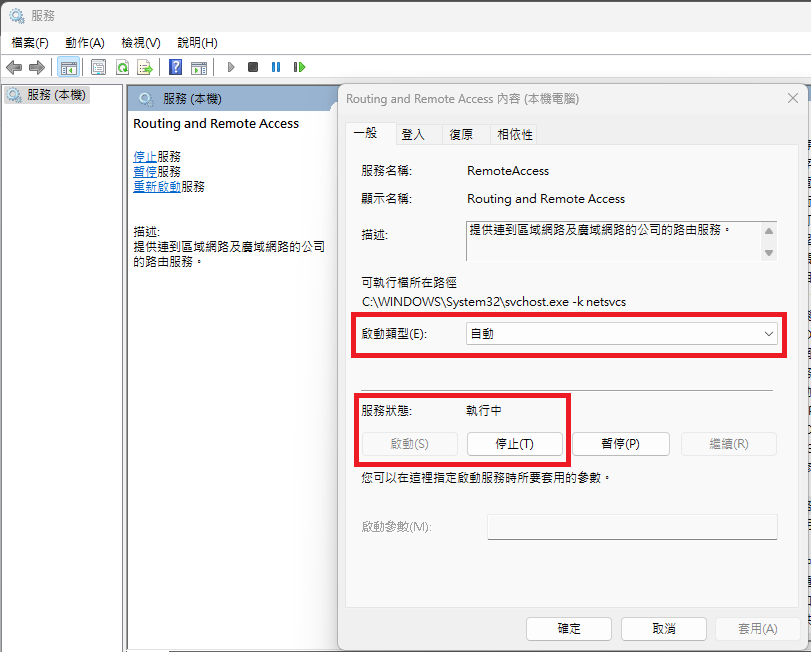Click the 重新啟動 service link

pos(157,187)
